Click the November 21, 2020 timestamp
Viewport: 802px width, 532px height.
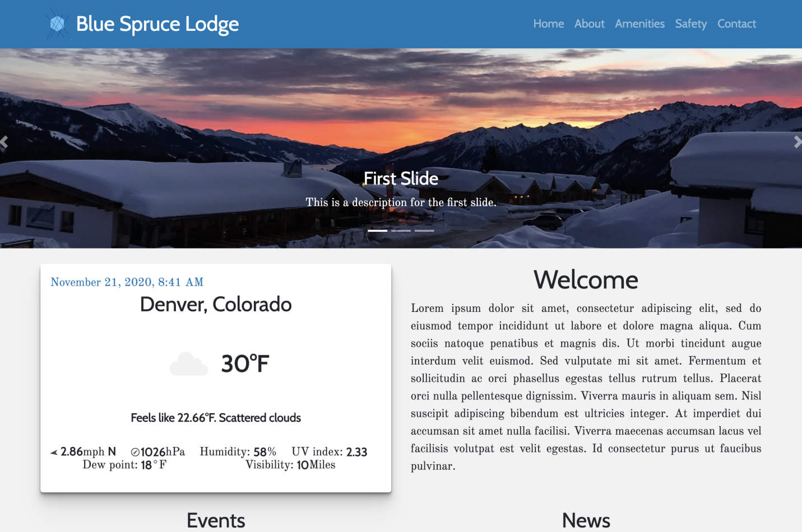pos(127,282)
